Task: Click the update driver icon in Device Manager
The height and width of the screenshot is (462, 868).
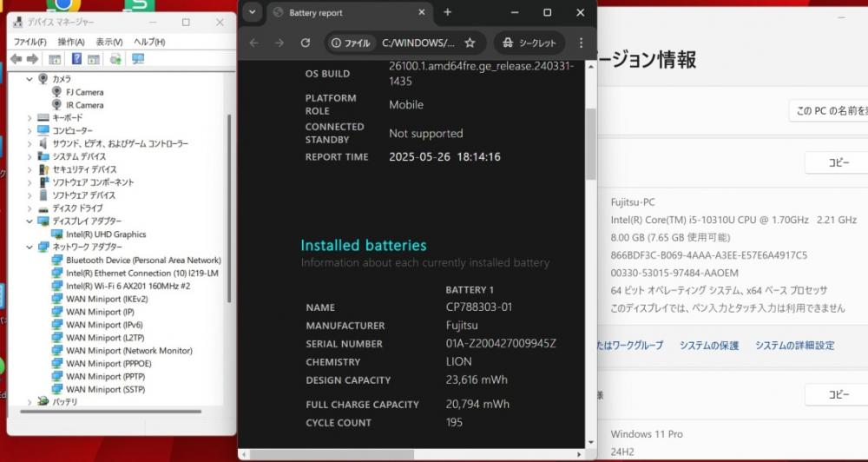Action: [115, 59]
